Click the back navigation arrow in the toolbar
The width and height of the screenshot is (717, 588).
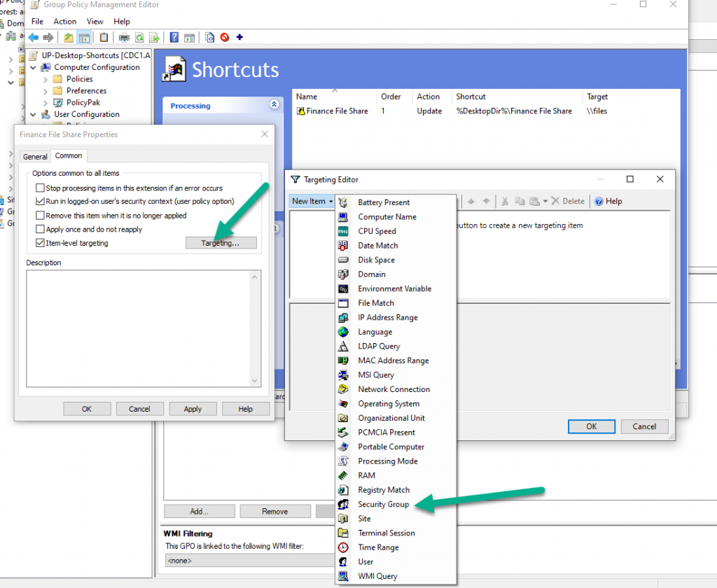click(33, 37)
